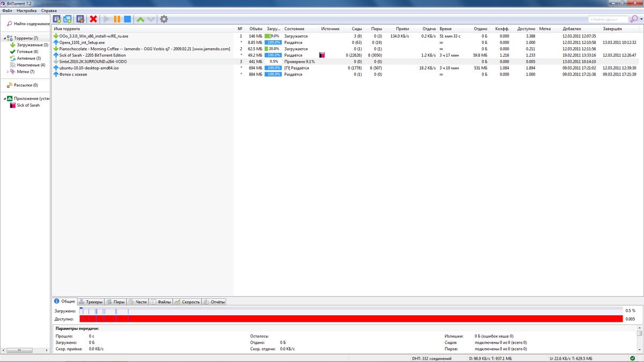Click the red X remove torrent icon

93,19
